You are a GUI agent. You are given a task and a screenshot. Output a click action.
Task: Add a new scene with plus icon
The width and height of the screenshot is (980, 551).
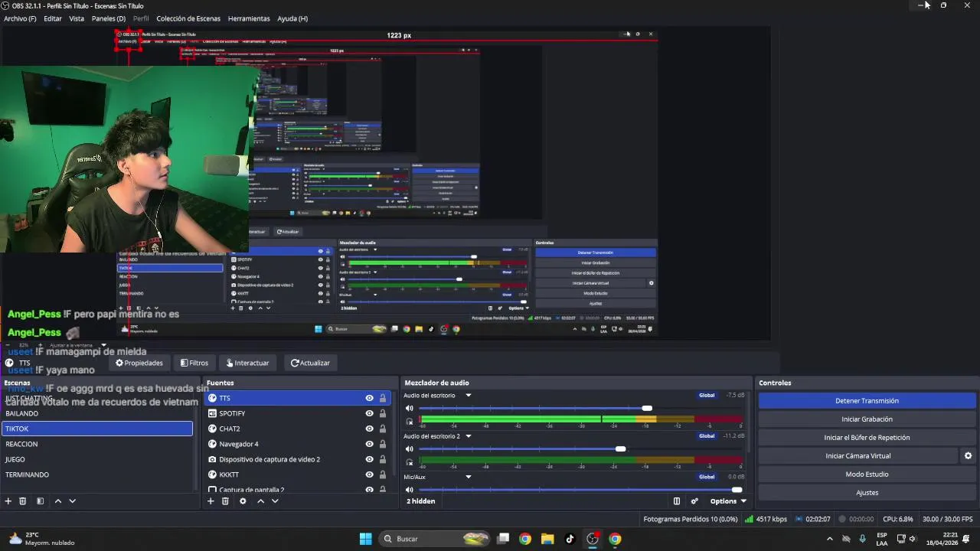(x=8, y=501)
